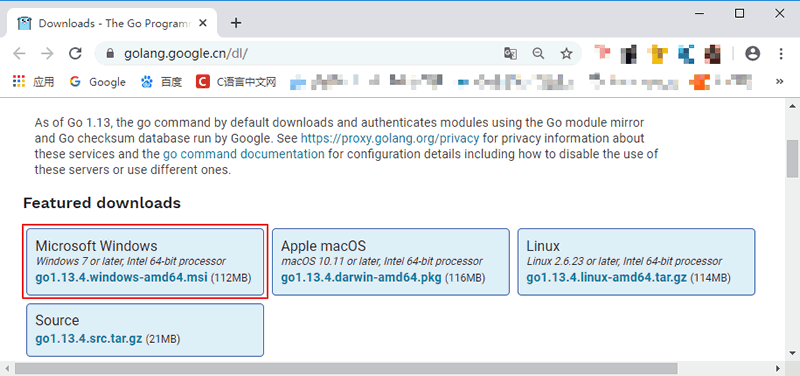Open the 应用 apps shortcut
800x376 pixels.
coord(34,82)
